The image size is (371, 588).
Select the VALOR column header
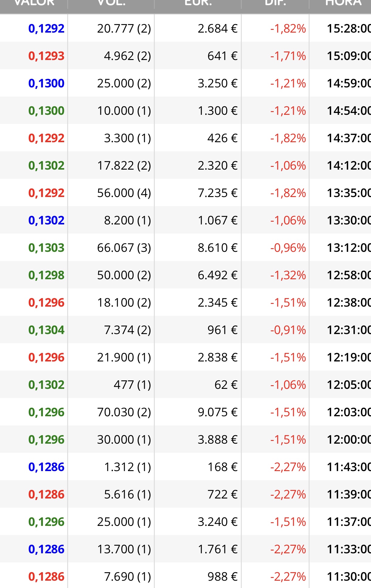click(x=34, y=6)
